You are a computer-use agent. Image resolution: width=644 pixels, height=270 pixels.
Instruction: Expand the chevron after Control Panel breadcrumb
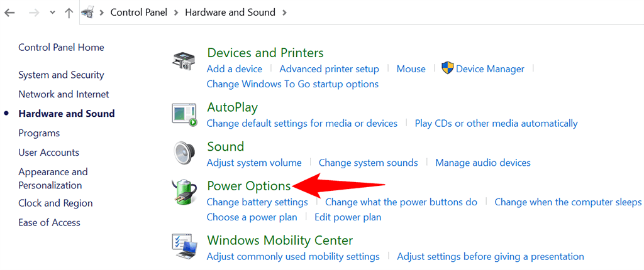point(177,13)
